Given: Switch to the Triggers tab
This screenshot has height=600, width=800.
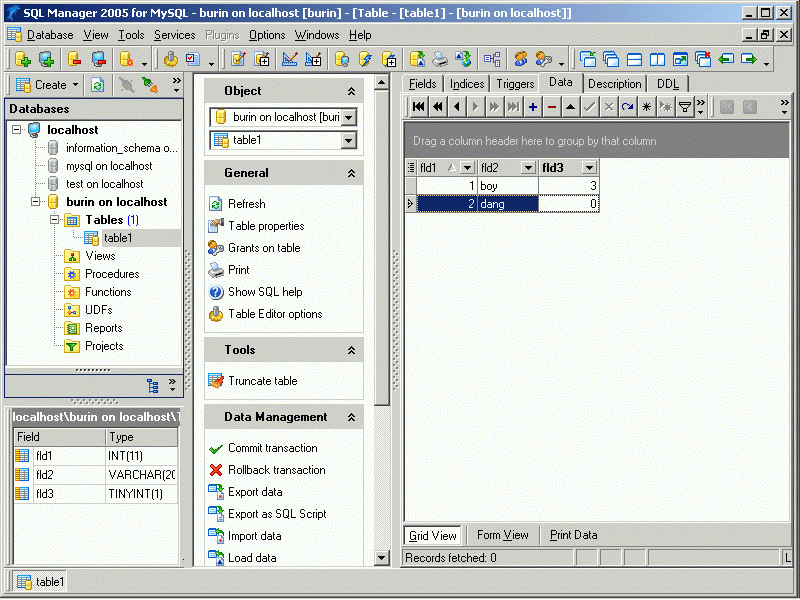Looking at the screenshot, I should [515, 84].
